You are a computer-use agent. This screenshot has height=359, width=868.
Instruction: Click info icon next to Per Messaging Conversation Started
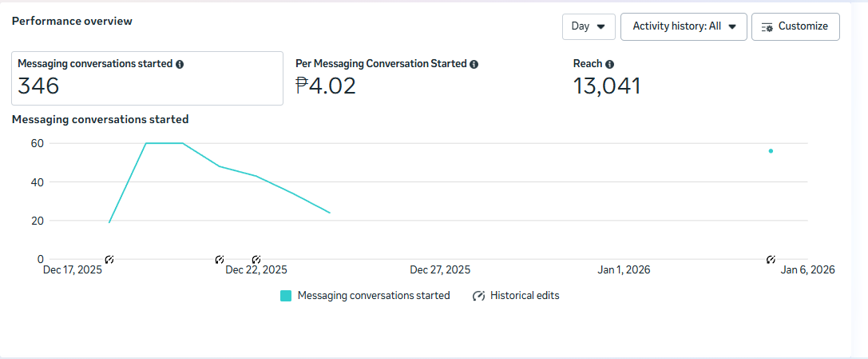pyautogui.click(x=474, y=64)
